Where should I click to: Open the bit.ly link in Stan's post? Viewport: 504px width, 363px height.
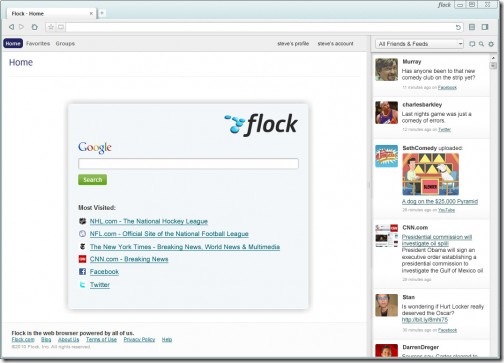tap(425, 320)
